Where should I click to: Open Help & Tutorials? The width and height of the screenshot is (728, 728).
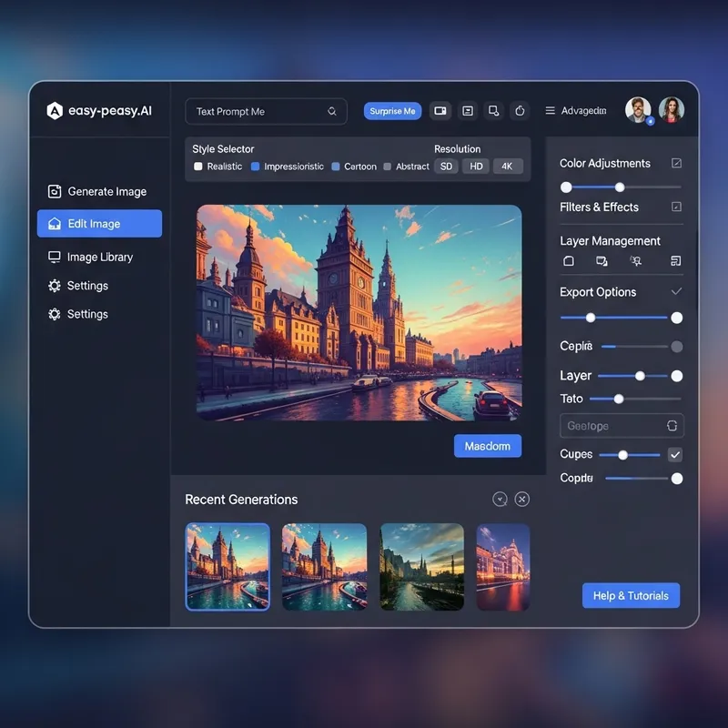pyautogui.click(x=631, y=595)
